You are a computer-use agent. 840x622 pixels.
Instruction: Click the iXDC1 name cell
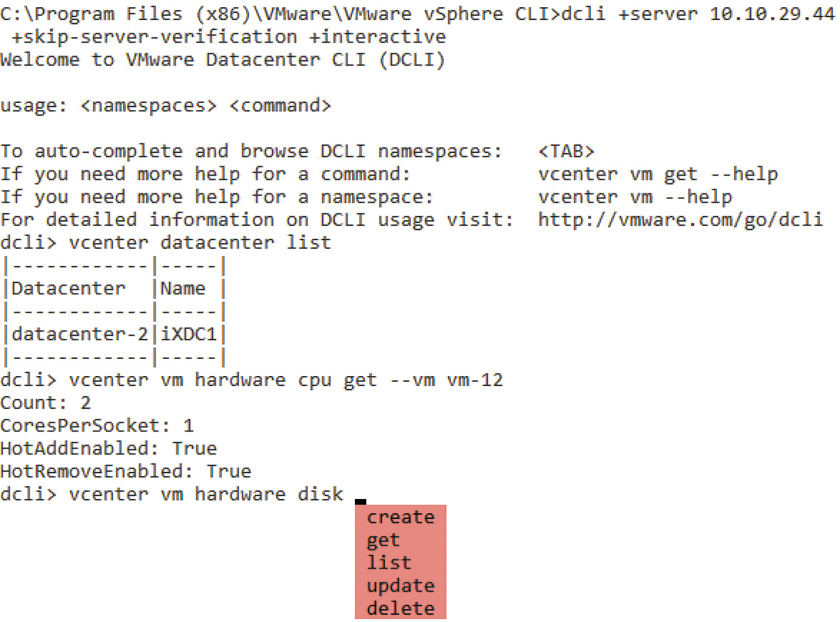(189, 334)
